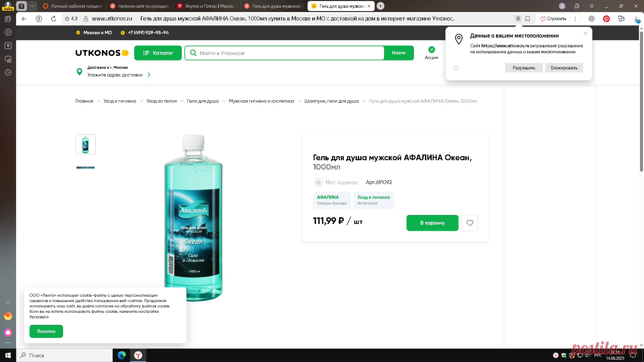Open the browser downloads icon
The image size is (644, 362).
point(636,19)
